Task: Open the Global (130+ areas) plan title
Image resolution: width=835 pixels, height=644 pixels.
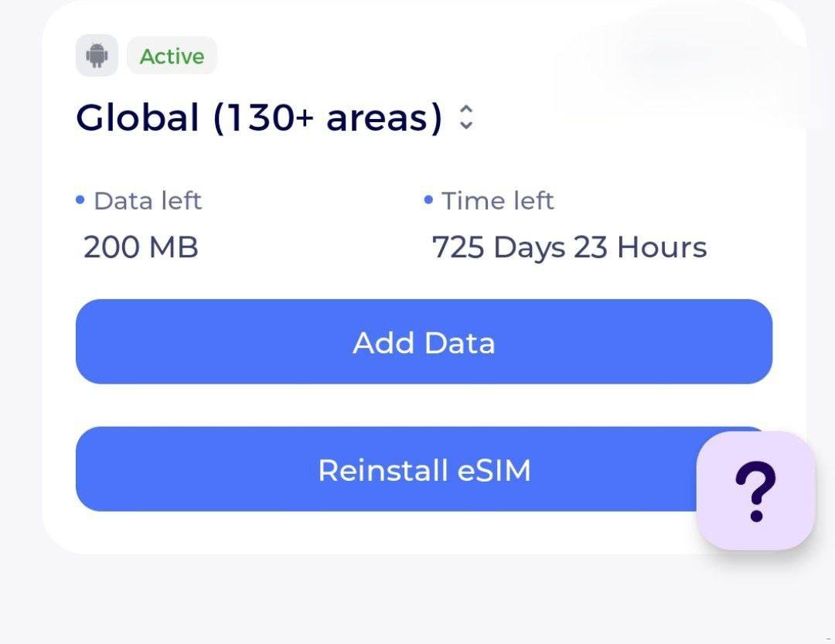Action: pyautogui.click(x=259, y=118)
